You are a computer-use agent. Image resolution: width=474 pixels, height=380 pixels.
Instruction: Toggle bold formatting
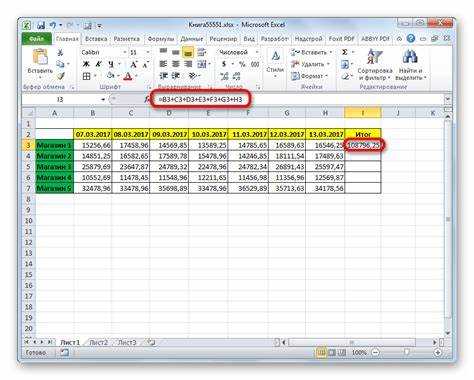pos(86,64)
